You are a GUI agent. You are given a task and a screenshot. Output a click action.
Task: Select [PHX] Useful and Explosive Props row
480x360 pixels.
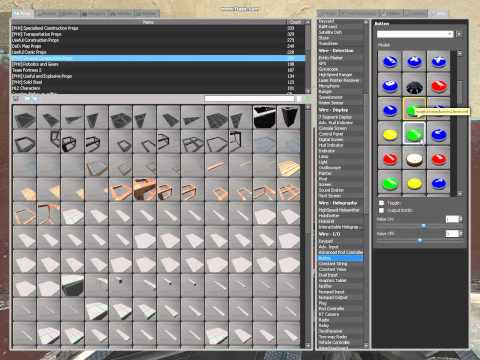(x=158, y=76)
